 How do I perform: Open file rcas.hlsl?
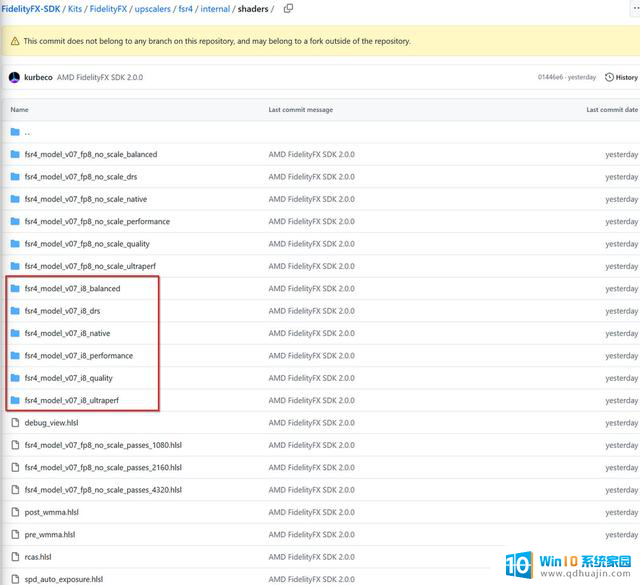[38, 557]
